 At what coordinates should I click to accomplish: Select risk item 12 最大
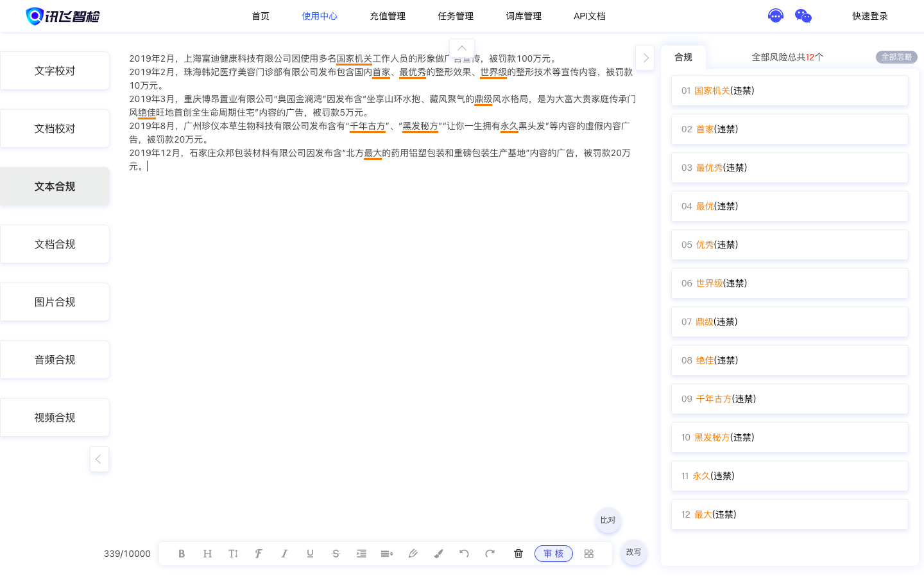coord(790,514)
